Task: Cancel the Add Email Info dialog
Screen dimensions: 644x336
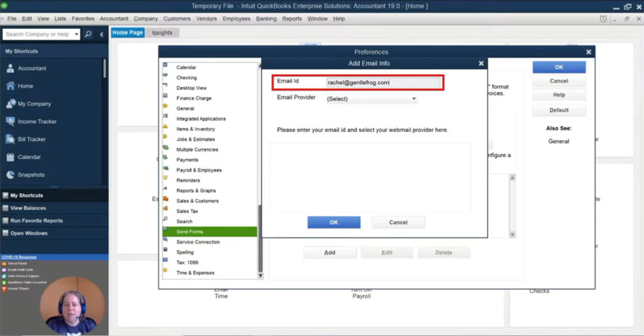Action: click(x=398, y=222)
